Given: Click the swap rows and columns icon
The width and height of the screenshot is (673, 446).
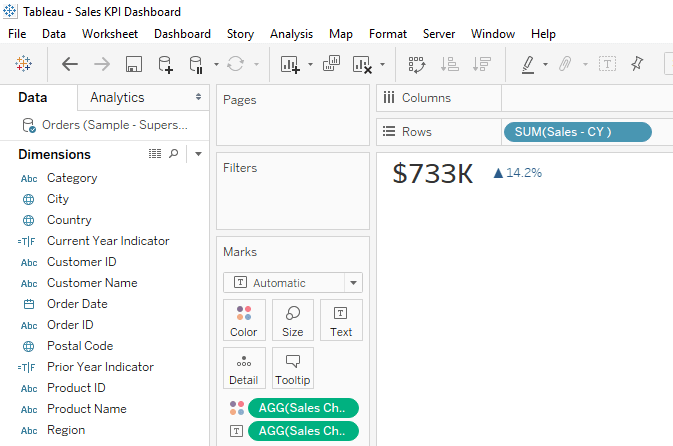Looking at the screenshot, I should [x=417, y=65].
